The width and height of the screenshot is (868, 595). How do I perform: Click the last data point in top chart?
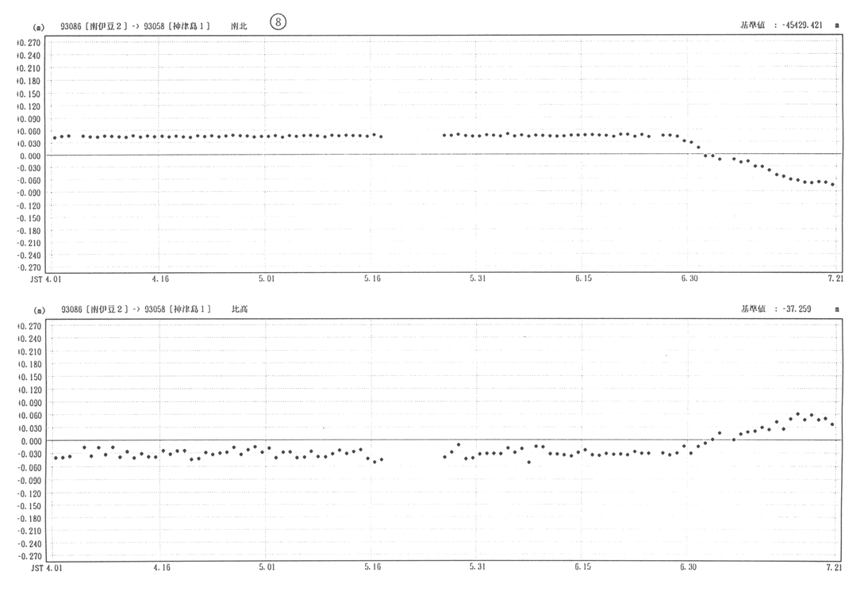(832, 185)
